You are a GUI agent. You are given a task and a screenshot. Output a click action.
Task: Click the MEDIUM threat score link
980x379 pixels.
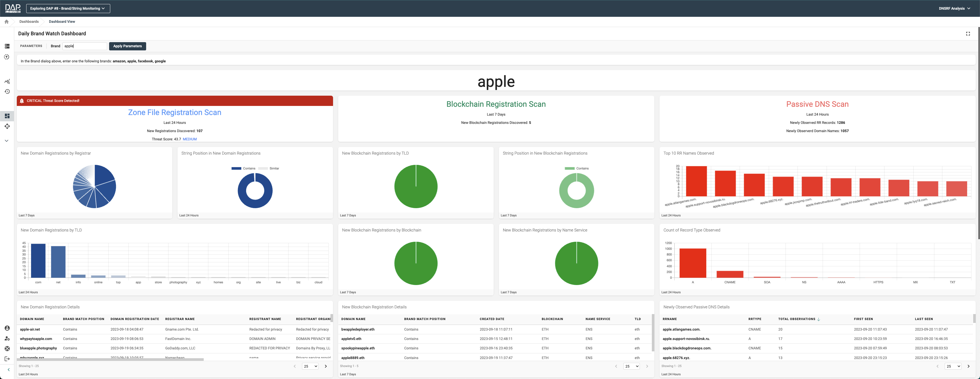(x=190, y=139)
